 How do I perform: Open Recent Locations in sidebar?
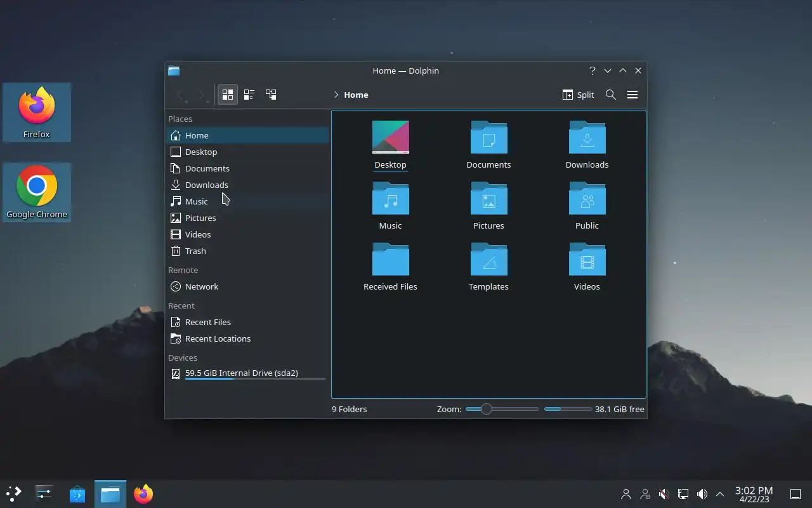click(247, 338)
